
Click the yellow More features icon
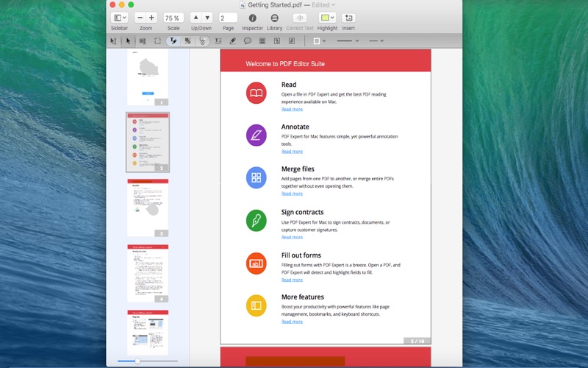point(256,305)
